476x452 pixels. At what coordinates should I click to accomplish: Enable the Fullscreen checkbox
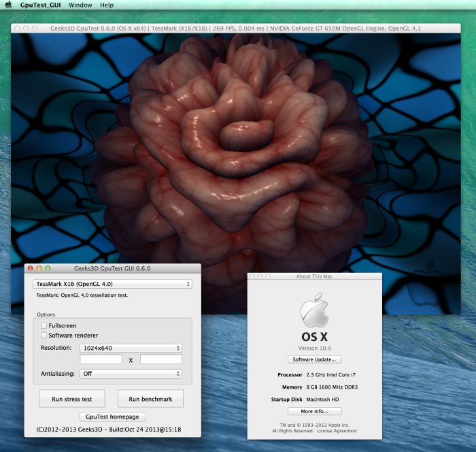click(x=44, y=325)
